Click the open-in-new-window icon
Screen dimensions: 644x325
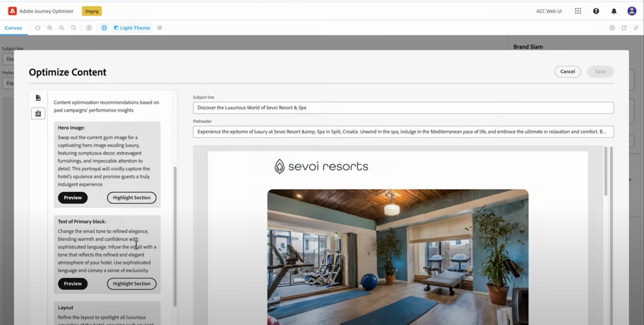pyautogui.click(x=624, y=28)
